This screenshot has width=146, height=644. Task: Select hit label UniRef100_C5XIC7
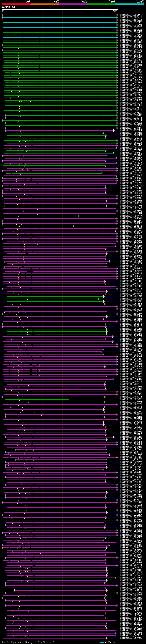pyautogui.click(x=131, y=158)
